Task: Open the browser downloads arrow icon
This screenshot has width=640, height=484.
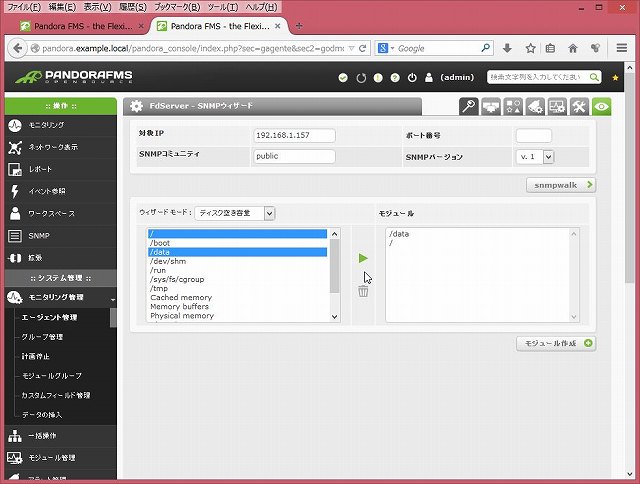Action: pos(507,48)
